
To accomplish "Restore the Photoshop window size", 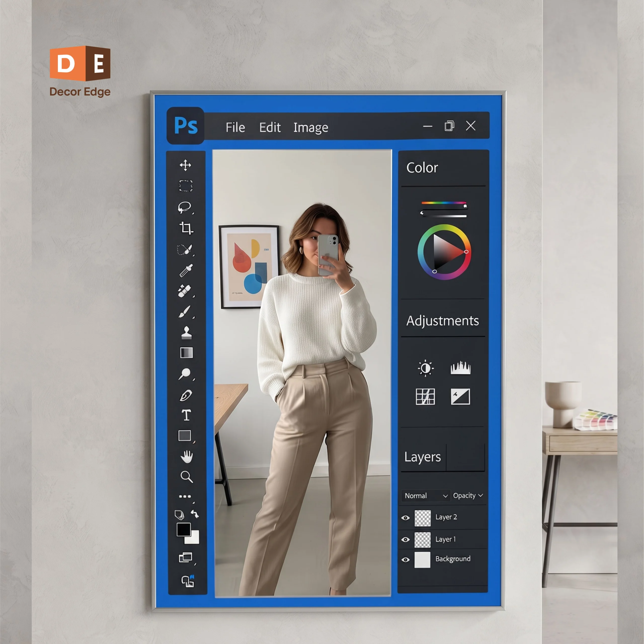I will (x=449, y=126).
